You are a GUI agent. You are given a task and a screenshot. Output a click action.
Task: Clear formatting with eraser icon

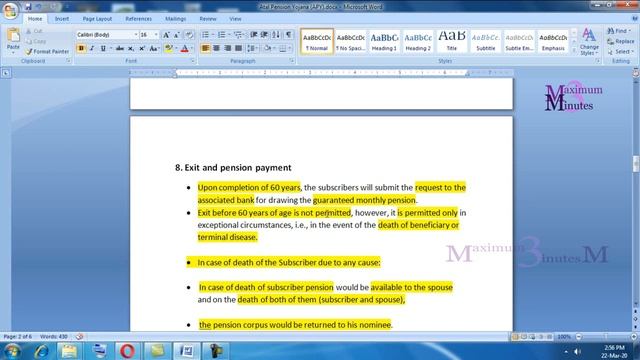pyautogui.click(x=189, y=35)
